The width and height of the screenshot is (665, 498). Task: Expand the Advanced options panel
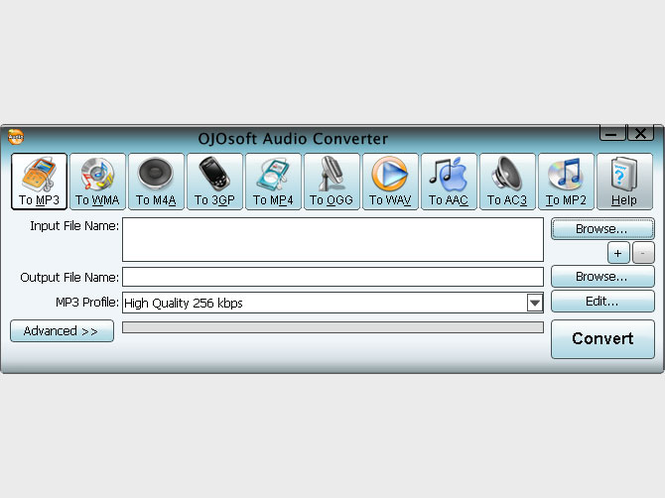tap(62, 331)
